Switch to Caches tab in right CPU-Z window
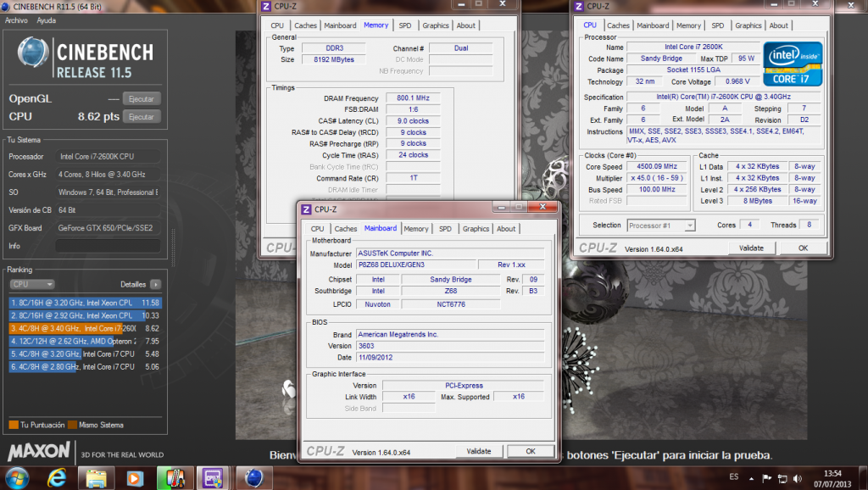 coord(618,25)
